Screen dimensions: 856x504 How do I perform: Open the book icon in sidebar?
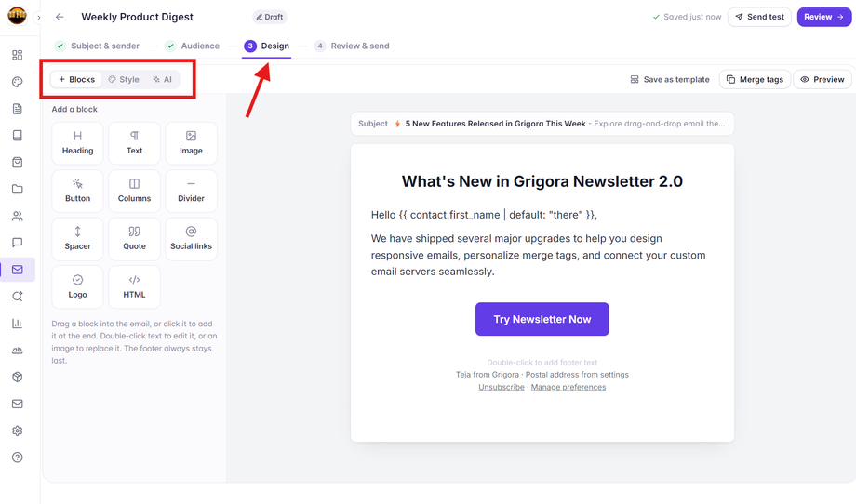[x=18, y=135]
